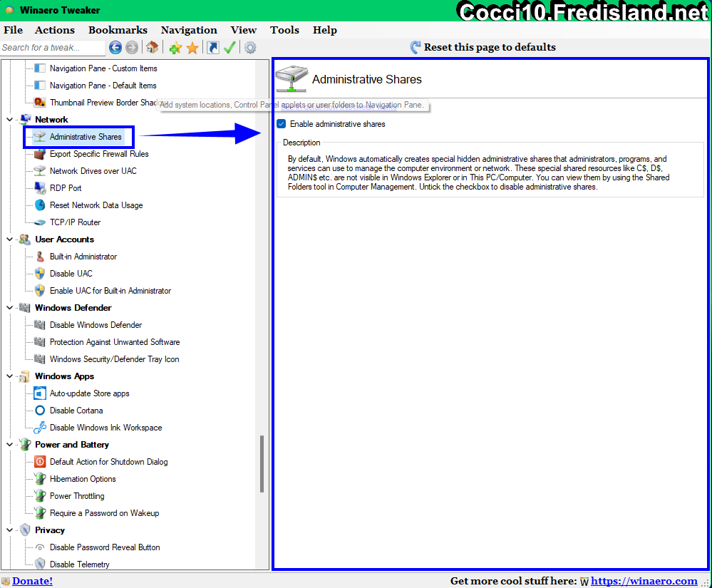The width and height of the screenshot is (712, 588).
Task: Click the Export Specific Firewall Rules icon
Action: [40, 154]
